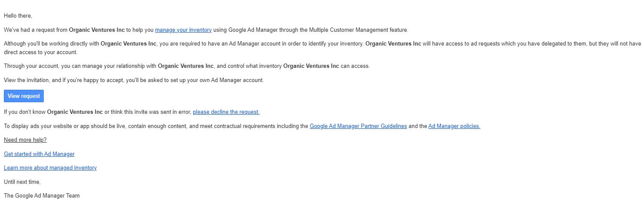Click "The Google Ad Manager Team" signature
644x204 pixels.
pyautogui.click(x=42, y=196)
